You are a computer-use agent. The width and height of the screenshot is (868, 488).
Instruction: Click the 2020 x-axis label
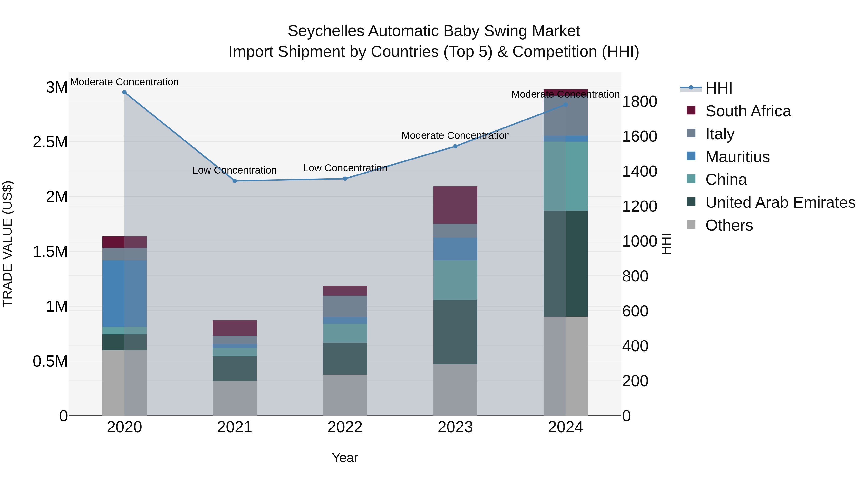124,427
